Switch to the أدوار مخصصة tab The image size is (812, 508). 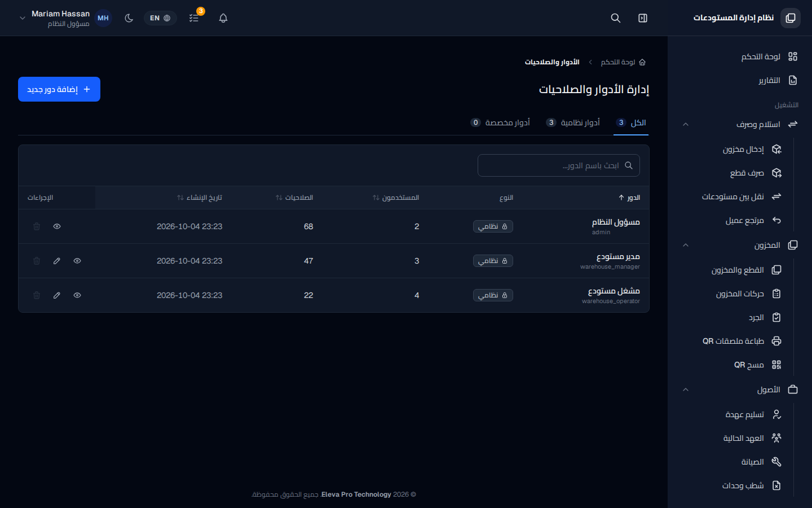click(500, 122)
